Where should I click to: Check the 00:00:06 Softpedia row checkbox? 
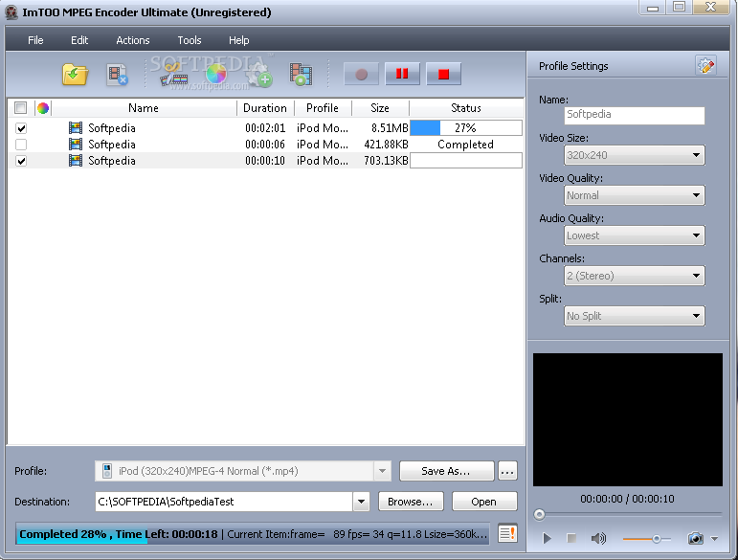point(21,144)
